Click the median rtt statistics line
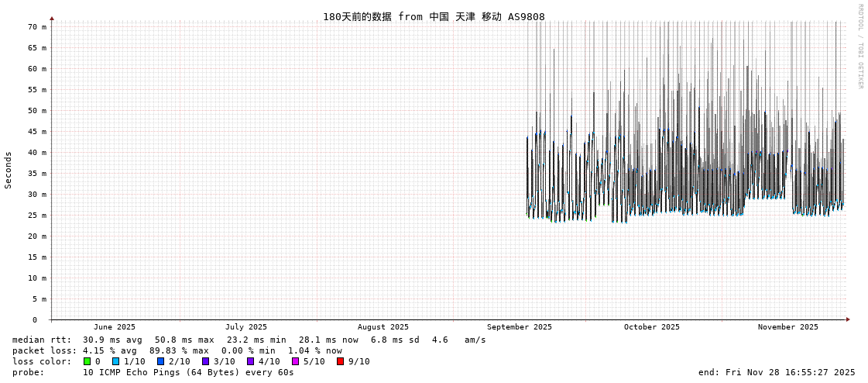 point(249,340)
